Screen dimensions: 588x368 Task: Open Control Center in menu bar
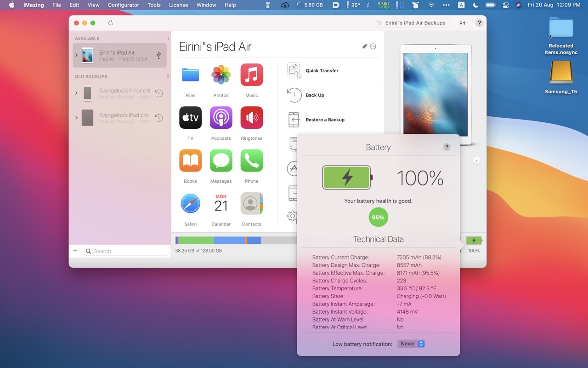tap(506, 5)
